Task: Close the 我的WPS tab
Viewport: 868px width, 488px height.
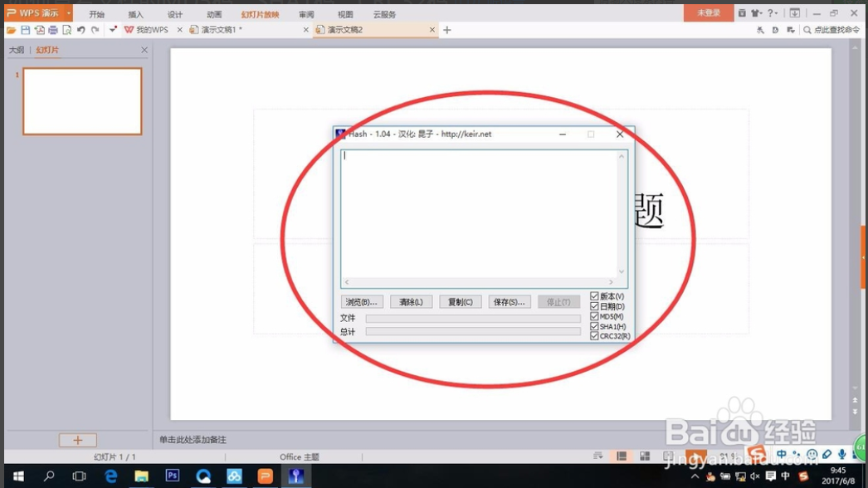Action: [179, 30]
